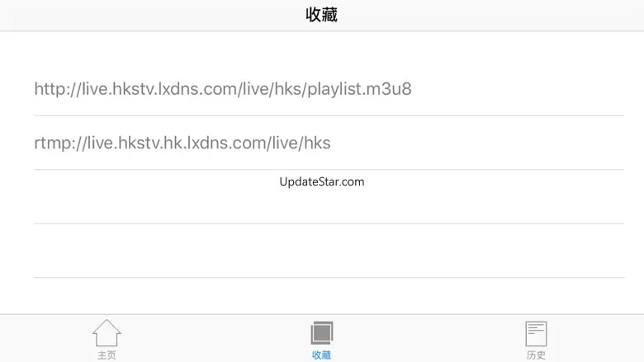Click the 'live.hkstv.lxdns.com' host in first URL
The image size is (644, 362).
tap(159, 89)
